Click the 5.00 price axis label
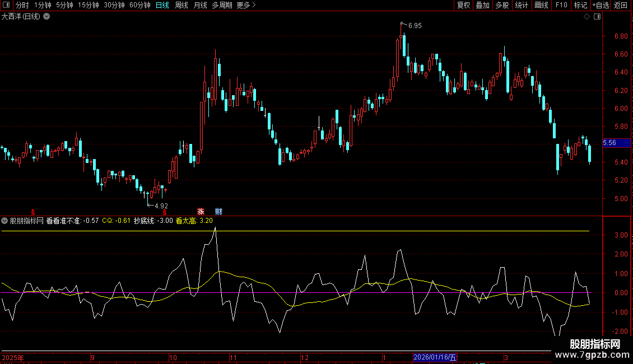The width and height of the screenshot is (633, 364). [621, 199]
